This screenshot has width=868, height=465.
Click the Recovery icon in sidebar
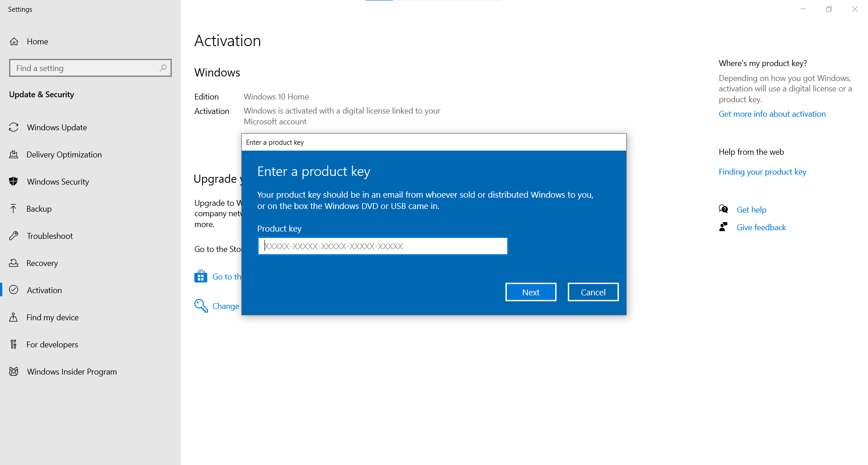[x=14, y=263]
